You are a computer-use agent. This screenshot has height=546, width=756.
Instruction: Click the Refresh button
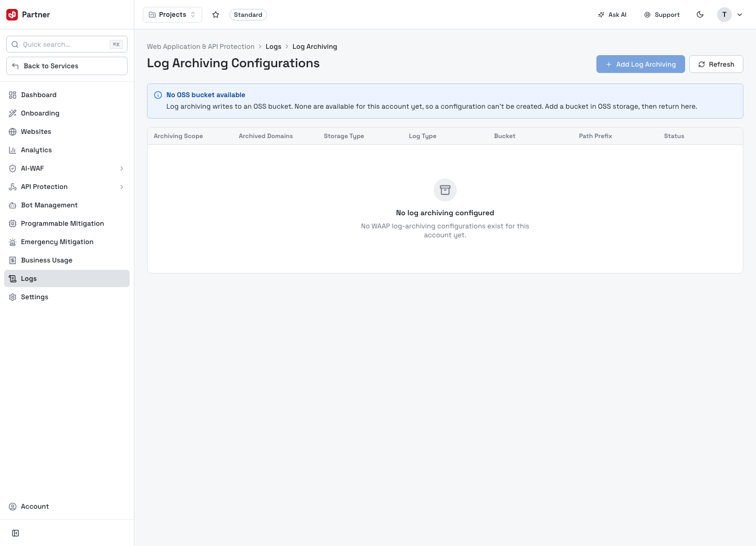click(x=716, y=64)
